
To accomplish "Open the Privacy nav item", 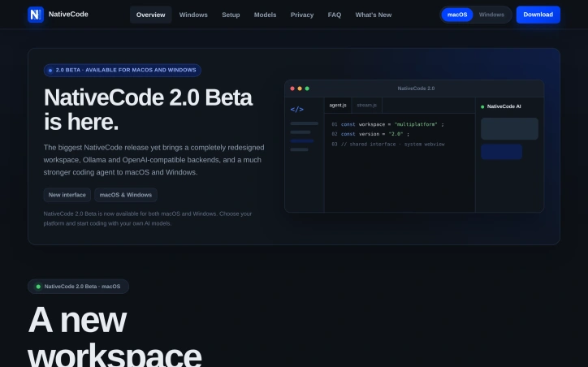I will (x=302, y=15).
